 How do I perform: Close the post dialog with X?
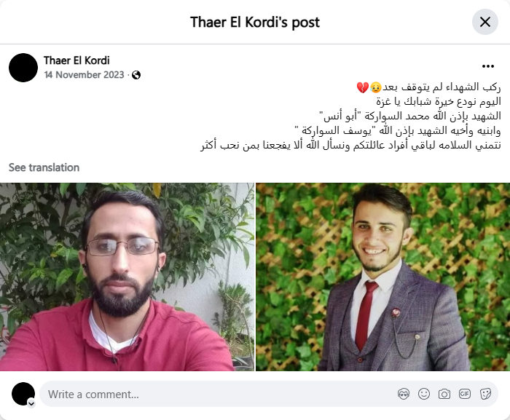point(485,22)
